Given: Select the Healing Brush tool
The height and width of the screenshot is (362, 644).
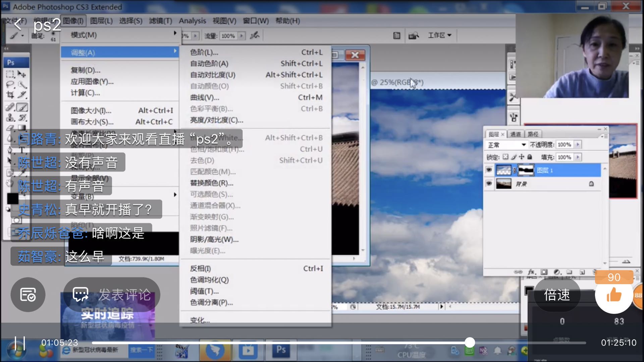Looking at the screenshot, I should click(10, 107).
